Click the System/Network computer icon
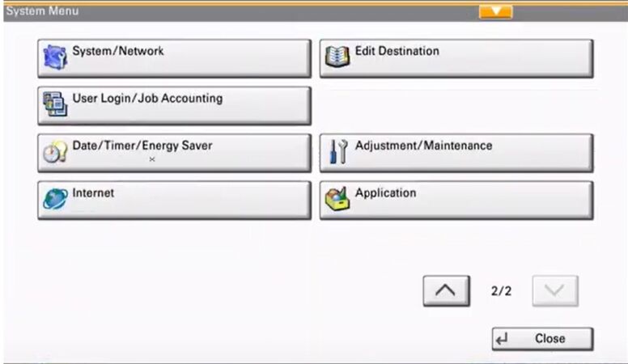 pyautogui.click(x=56, y=57)
